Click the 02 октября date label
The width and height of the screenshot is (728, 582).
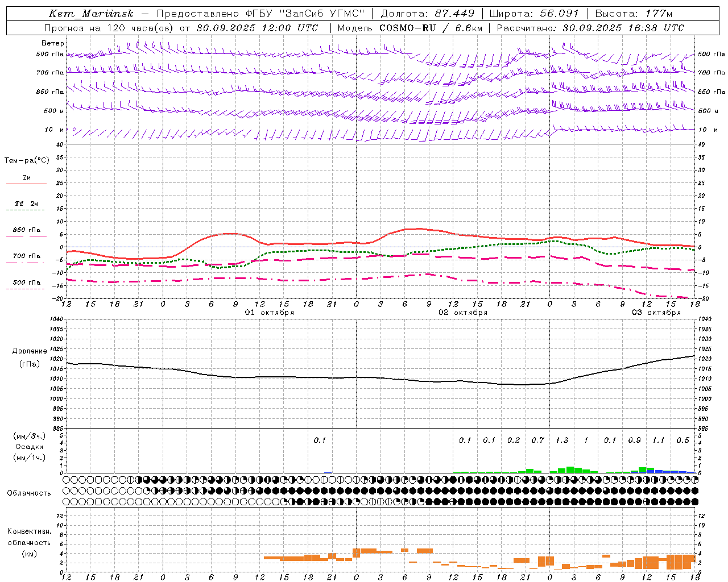[x=463, y=313]
